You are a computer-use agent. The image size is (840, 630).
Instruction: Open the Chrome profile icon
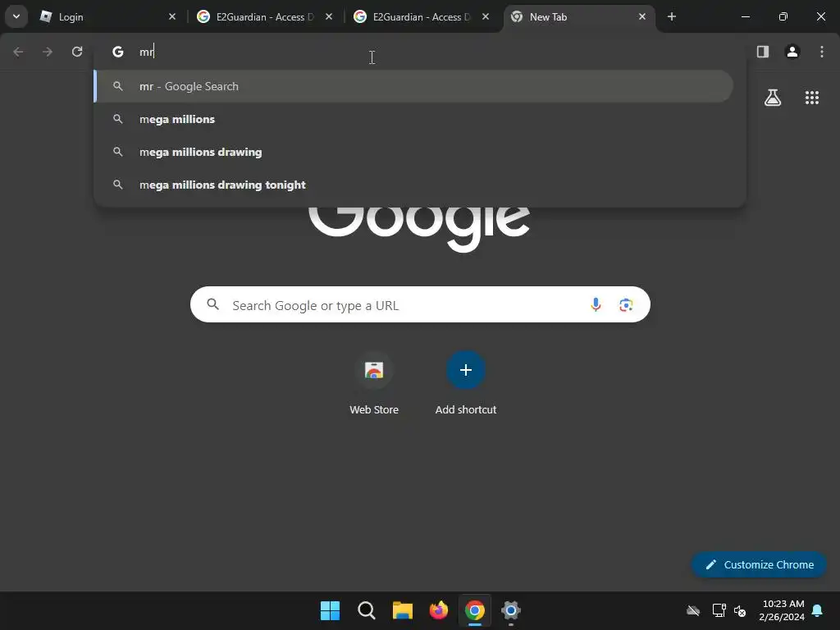[x=792, y=52]
